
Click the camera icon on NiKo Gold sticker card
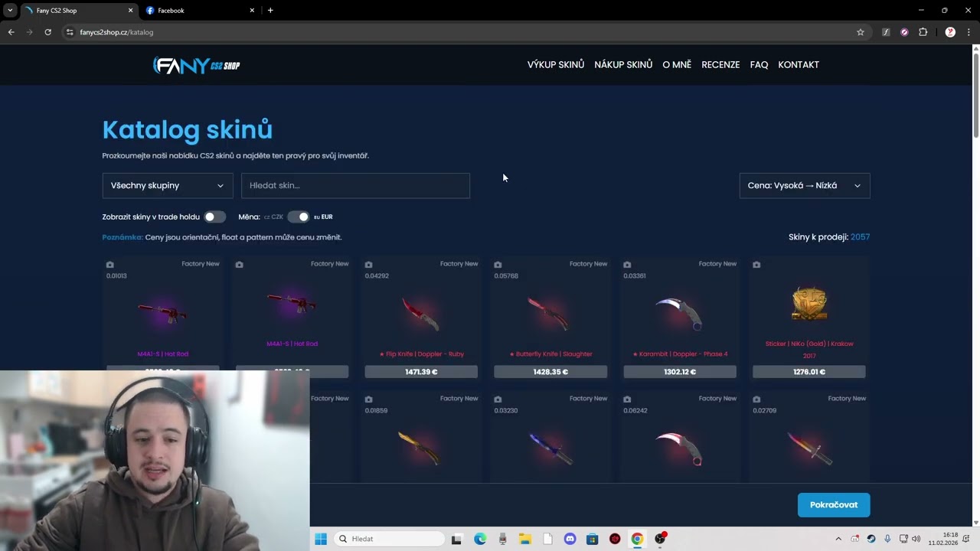click(x=756, y=265)
